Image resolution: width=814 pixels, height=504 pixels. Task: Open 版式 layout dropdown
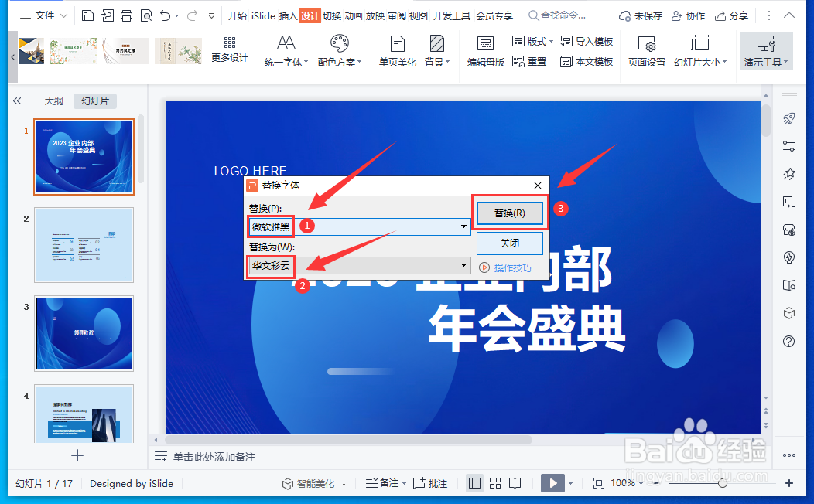click(532, 42)
